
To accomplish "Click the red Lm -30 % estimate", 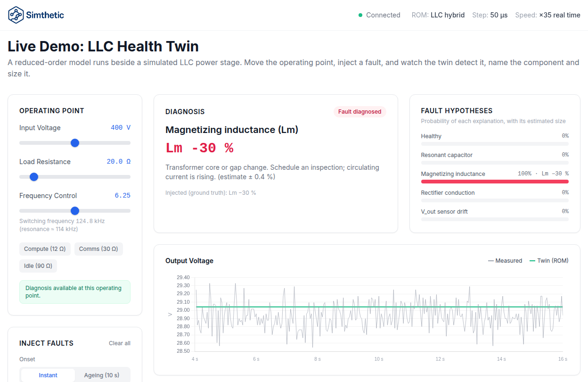I will pyautogui.click(x=199, y=148).
